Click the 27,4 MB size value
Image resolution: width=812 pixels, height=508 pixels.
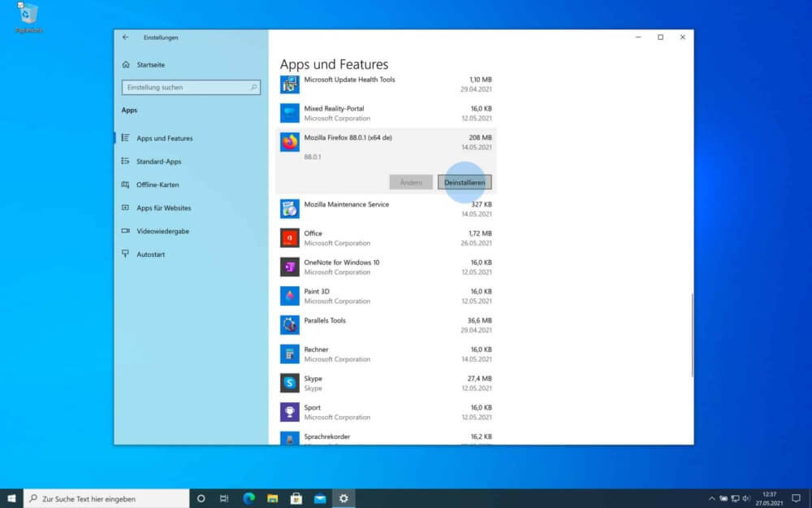pyautogui.click(x=480, y=379)
